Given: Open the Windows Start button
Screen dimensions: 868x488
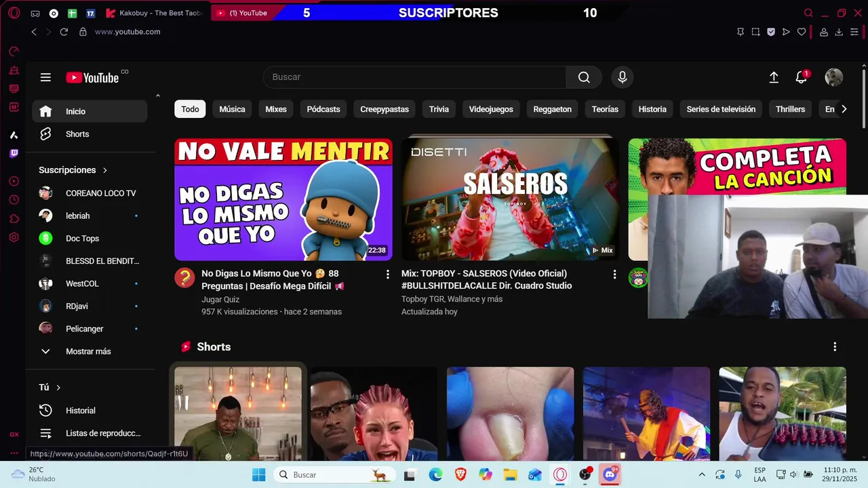Looking at the screenshot, I should [259, 474].
